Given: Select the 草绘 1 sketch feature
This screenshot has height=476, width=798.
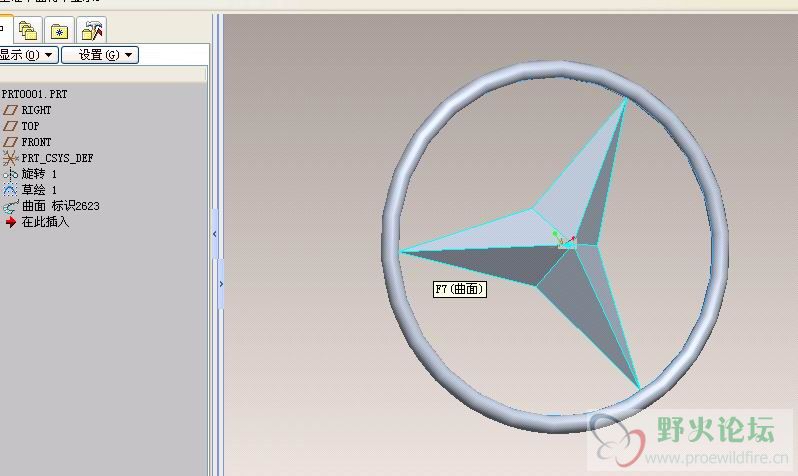Looking at the screenshot, I should (39, 190).
